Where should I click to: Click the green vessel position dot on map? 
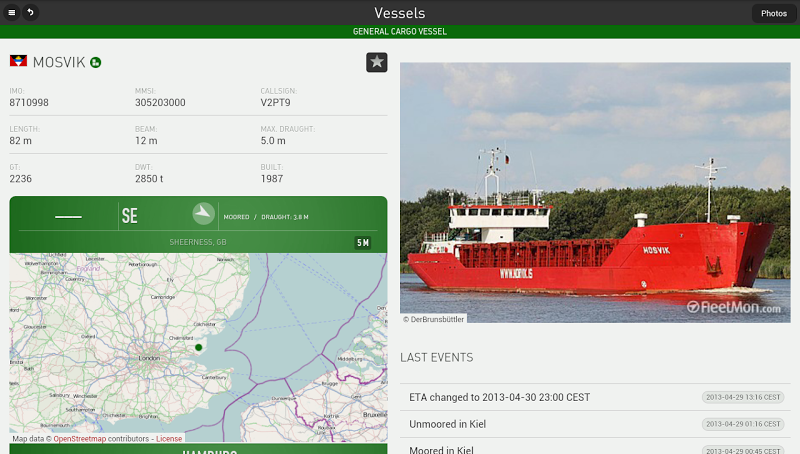[198, 347]
